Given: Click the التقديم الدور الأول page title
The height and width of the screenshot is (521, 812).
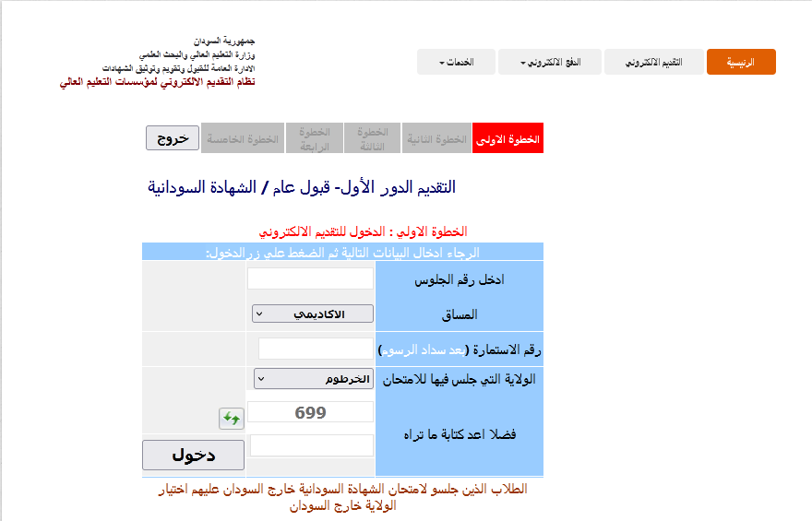Looking at the screenshot, I should click(302, 187).
